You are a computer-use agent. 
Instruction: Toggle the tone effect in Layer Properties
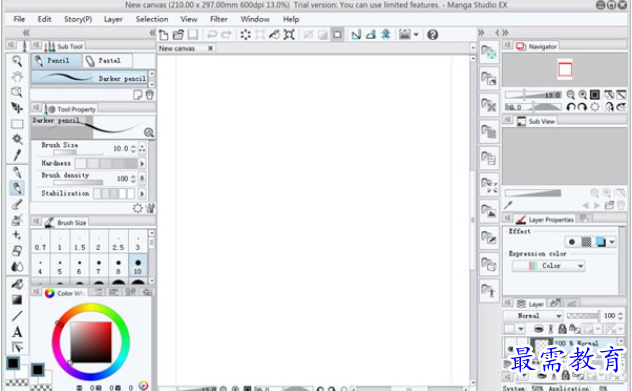(586, 242)
